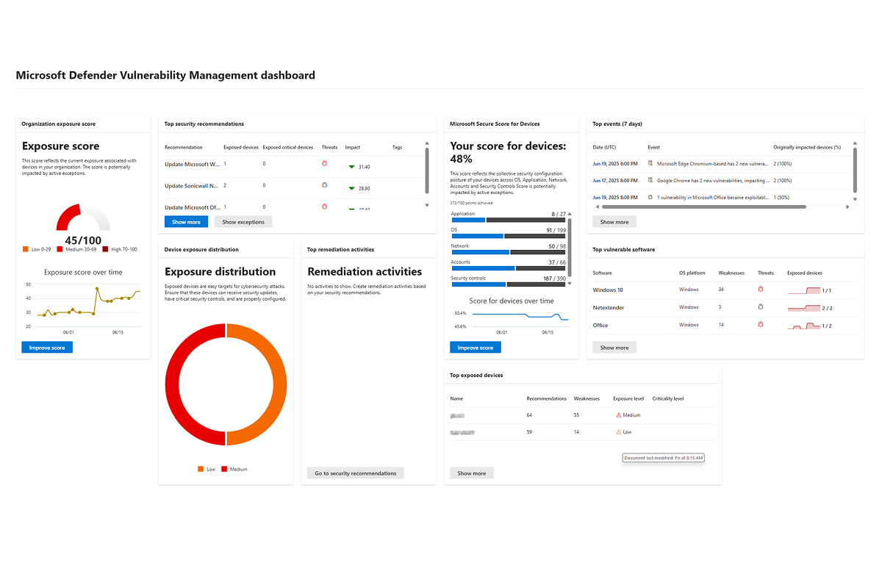Click Show more under Top vulnerable software
The height and width of the screenshot is (588, 882).
[x=614, y=348]
